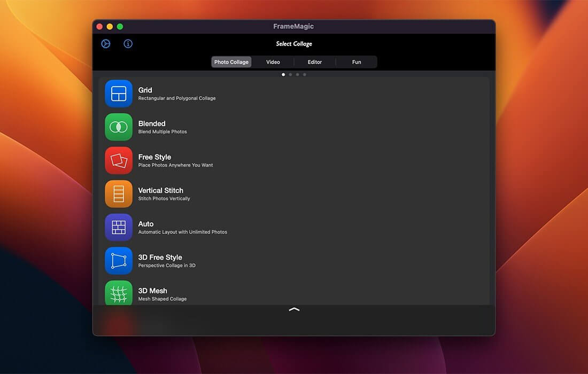Screen dimensions: 588x374
Task: Select the 3D Mesh collage icon
Action: (119, 293)
